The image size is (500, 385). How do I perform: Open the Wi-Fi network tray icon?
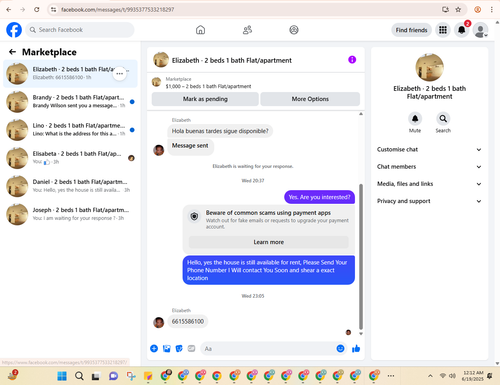(443, 376)
